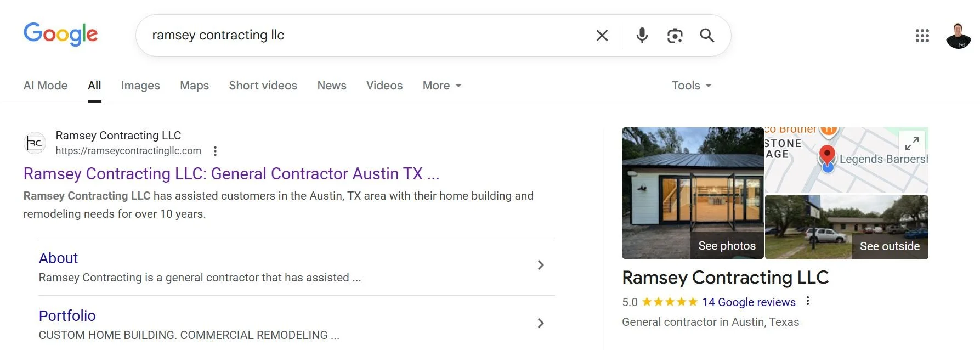Expand the About sitelink chevron
Screen dimensions: 980x350
tap(541, 265)
